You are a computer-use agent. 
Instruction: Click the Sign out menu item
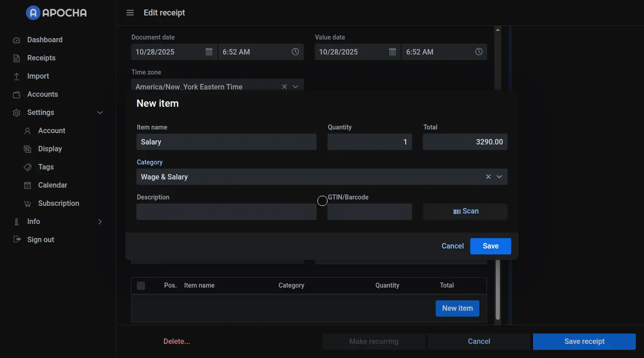click(40, 240)
